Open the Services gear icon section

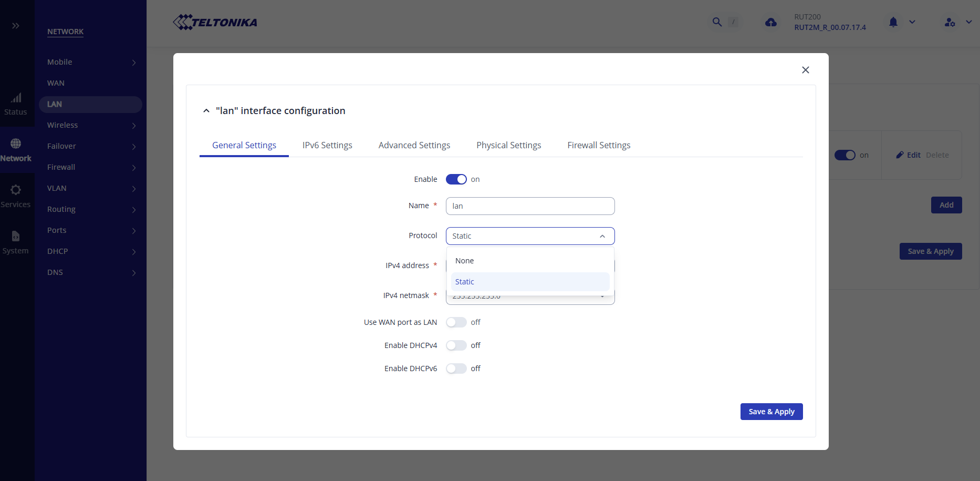tap(16, 190)
